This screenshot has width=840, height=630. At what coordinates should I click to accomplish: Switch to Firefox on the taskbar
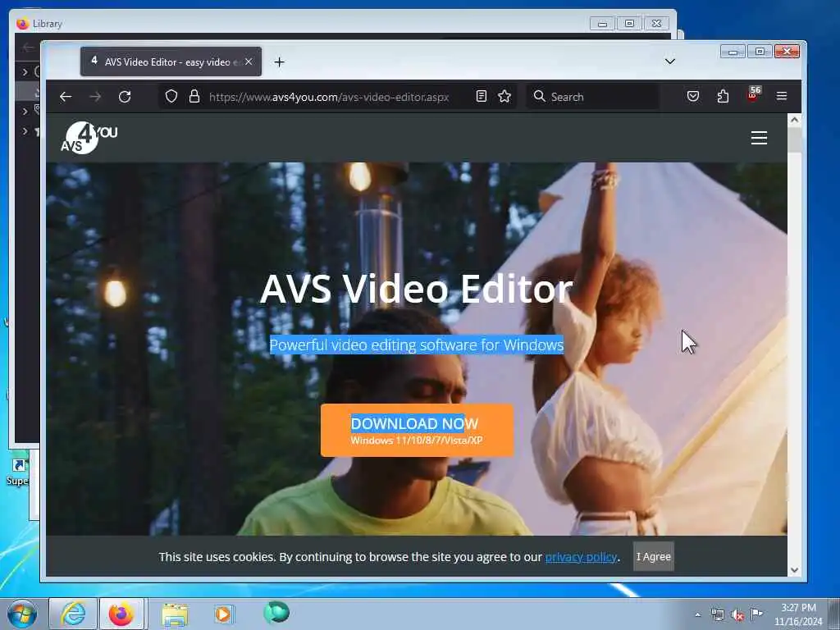(121, 614)
